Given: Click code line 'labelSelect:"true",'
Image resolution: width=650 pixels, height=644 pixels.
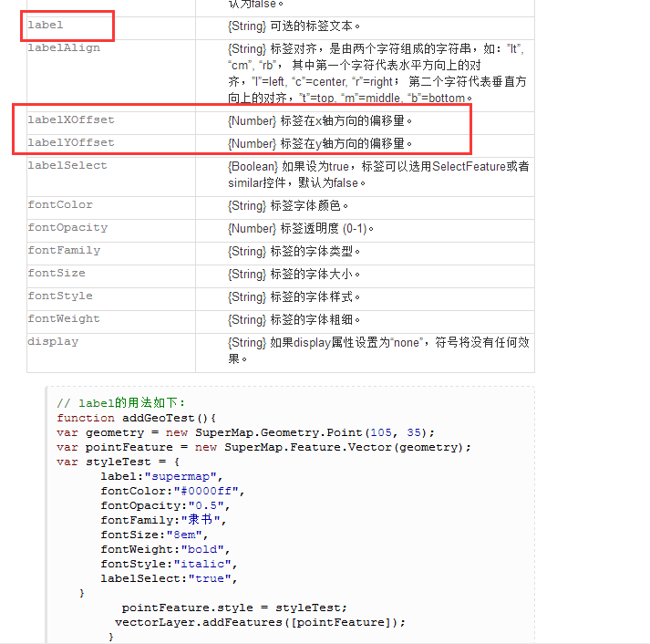Looking at the screenshot, I should [169, 579].
